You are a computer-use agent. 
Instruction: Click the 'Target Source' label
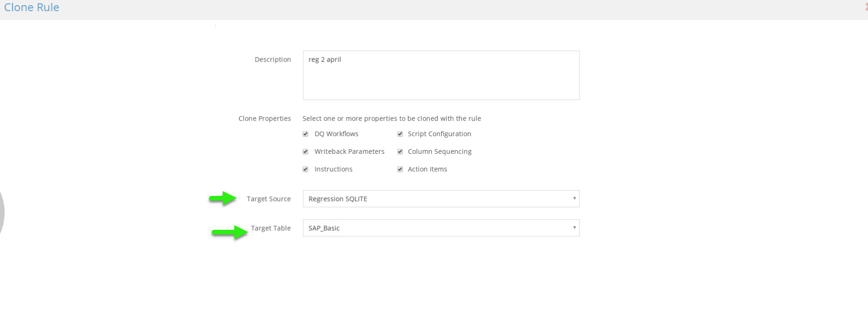pos(269,199)
